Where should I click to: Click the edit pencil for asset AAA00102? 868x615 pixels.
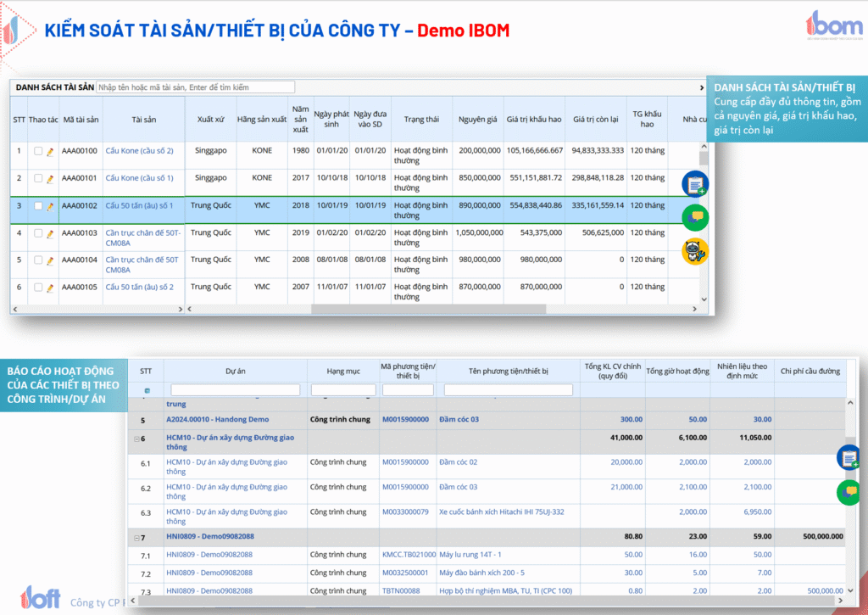tap(50, 206)
